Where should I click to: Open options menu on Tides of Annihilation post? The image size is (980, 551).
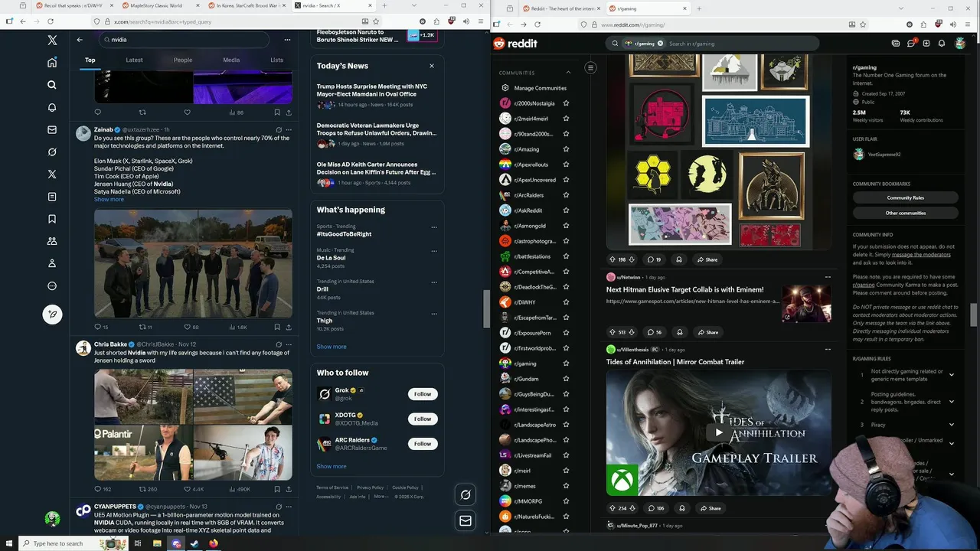click(x=828, y=349)
